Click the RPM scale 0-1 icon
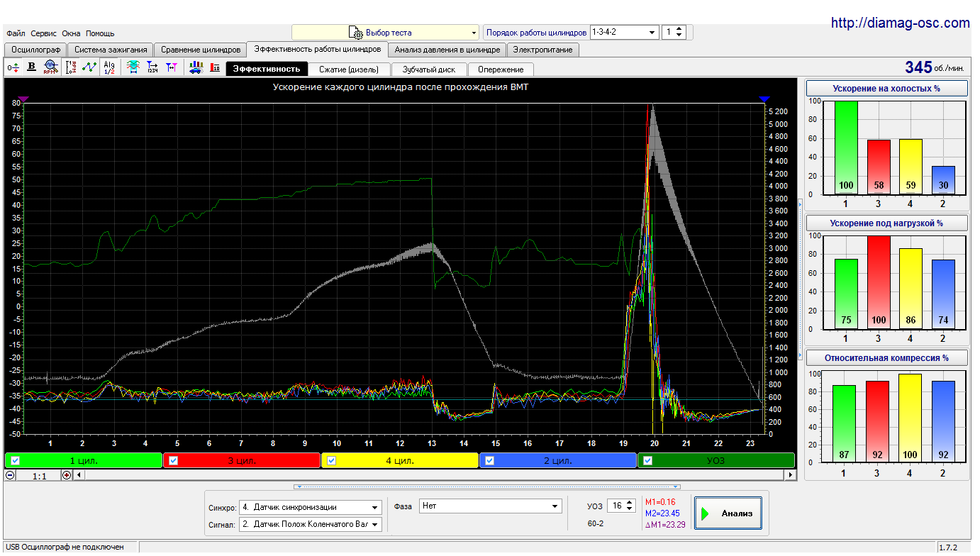The width and height of the screenshot is (980, 556). (x=71, y=67)
